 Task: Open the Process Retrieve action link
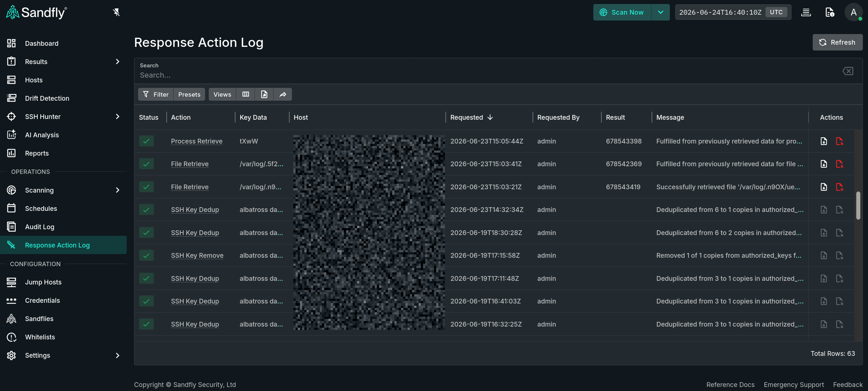197,141
